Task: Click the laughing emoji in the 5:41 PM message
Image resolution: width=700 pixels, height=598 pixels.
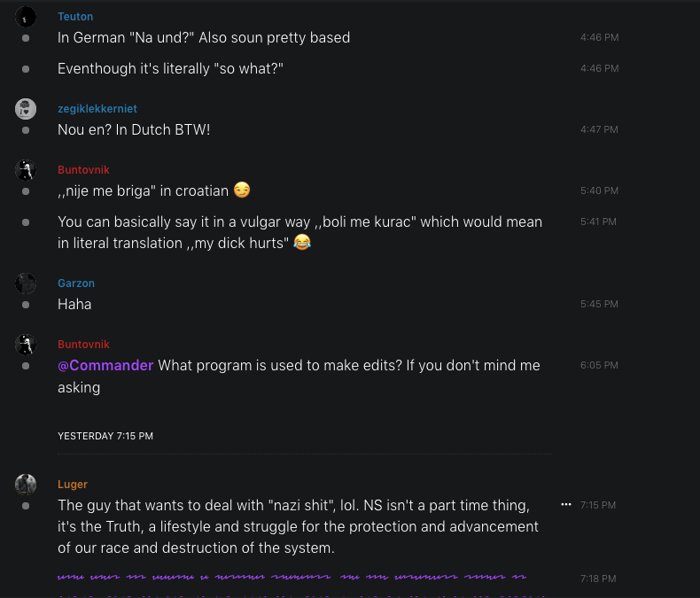Action: 302,243
